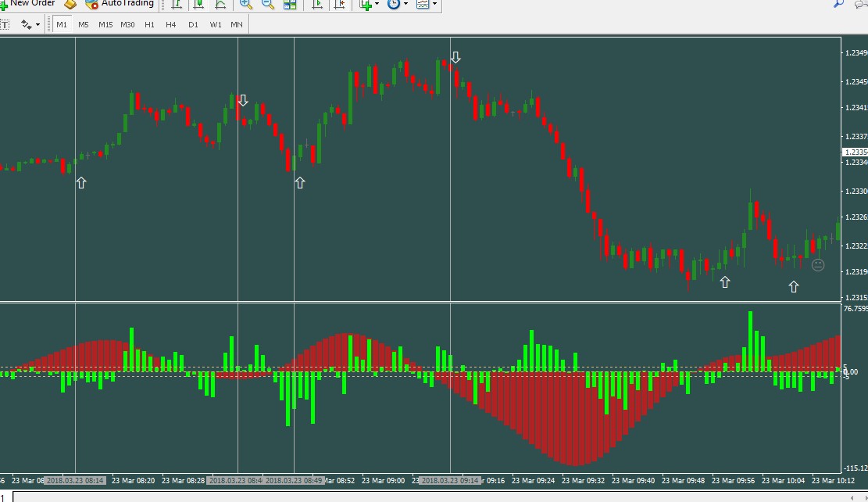Click the 1.2319 price scale value
The height and width of the screenshot is (502, 868).
(x=855, y=272)
